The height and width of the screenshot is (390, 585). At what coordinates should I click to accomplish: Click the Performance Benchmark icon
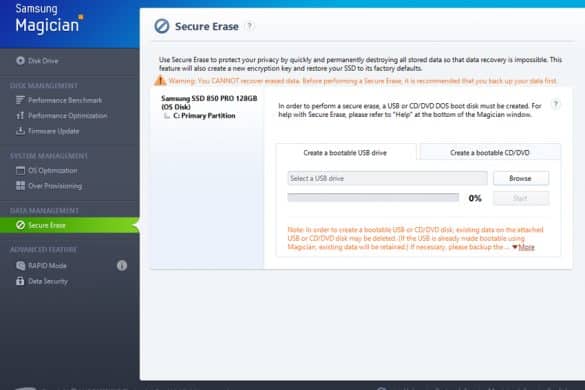(x=20, y=100)
